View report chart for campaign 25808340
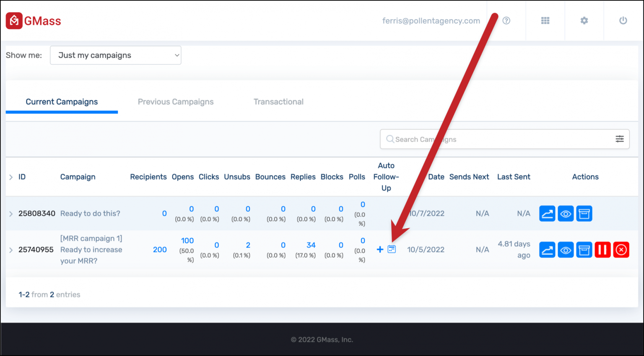The image size is (644, 356). coord(547,214)
